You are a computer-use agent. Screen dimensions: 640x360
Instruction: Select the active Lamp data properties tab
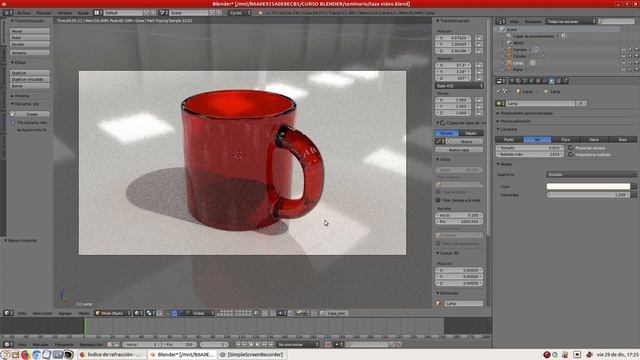pos(551,81)
